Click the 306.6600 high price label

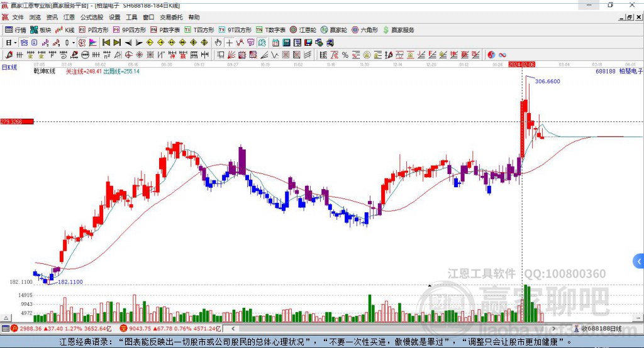click(x=548, y=81)
